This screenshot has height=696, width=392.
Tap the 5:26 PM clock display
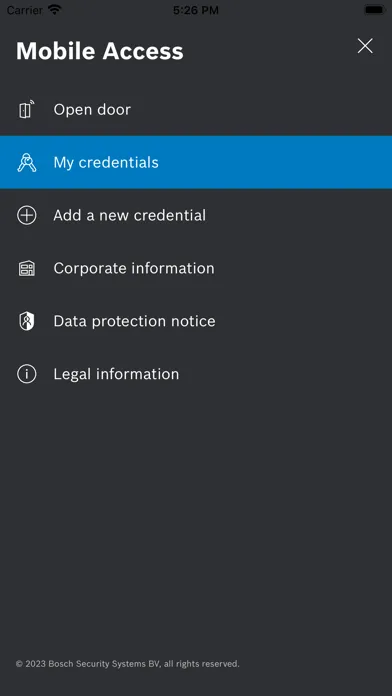click(196, 10)
